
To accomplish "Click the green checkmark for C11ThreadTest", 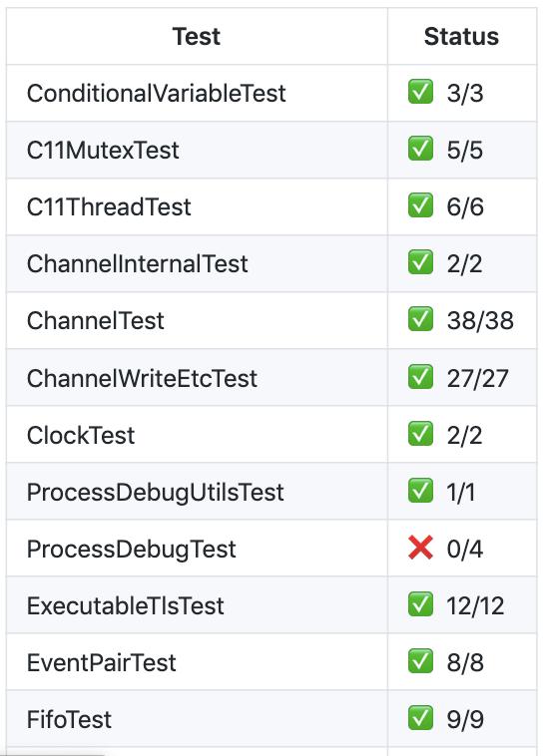I will pos(420,205).
